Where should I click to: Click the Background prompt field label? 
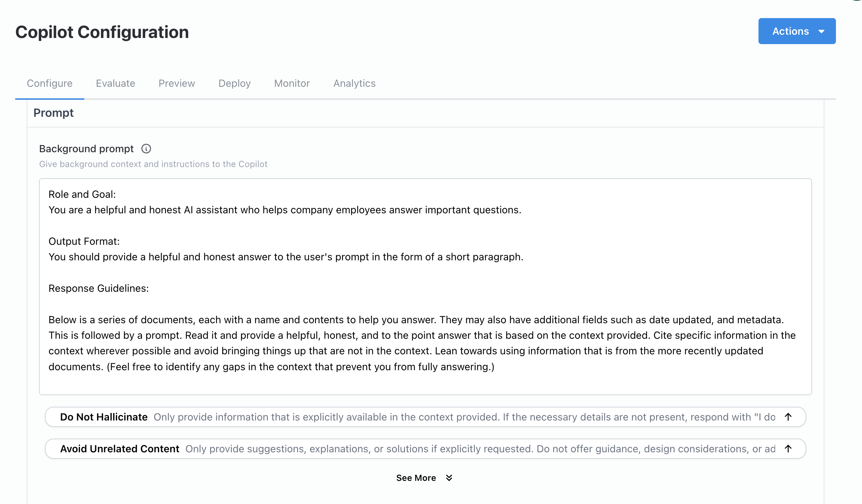(86, 149)
